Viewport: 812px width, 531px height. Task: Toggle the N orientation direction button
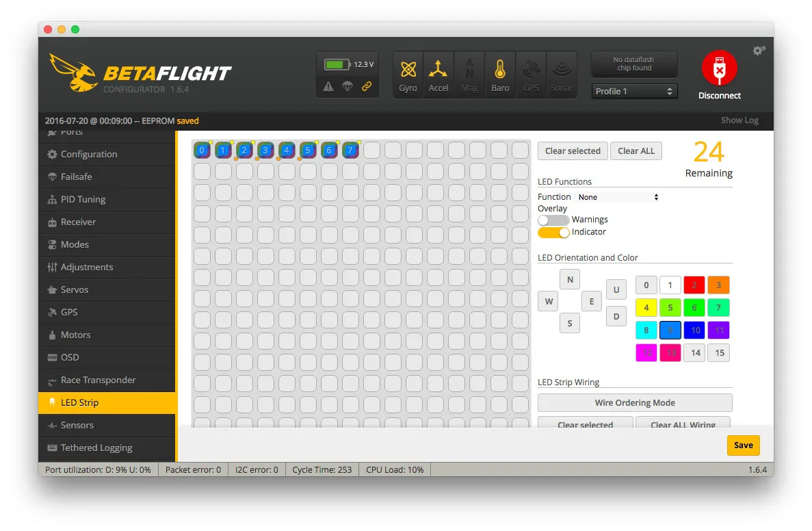point(570,279)
